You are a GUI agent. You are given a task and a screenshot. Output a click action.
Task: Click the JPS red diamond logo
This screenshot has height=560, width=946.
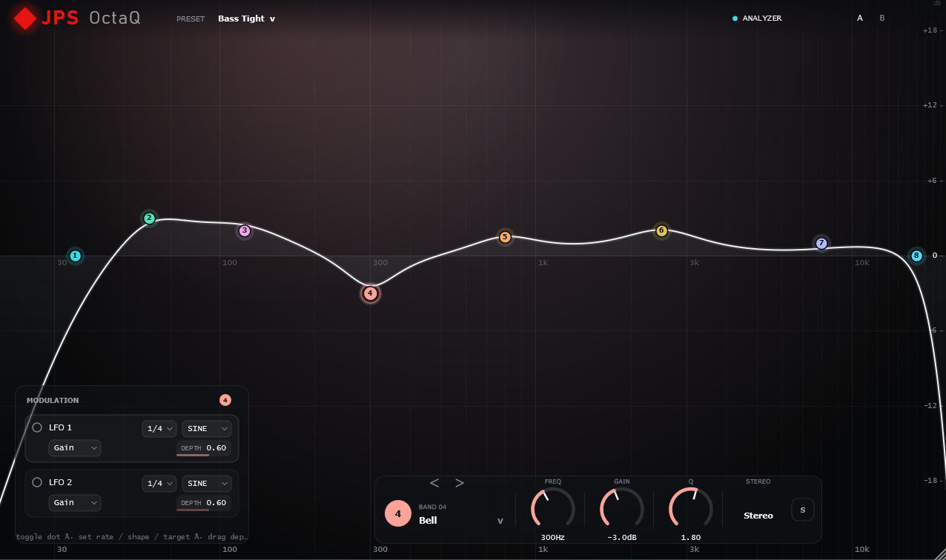25,18
